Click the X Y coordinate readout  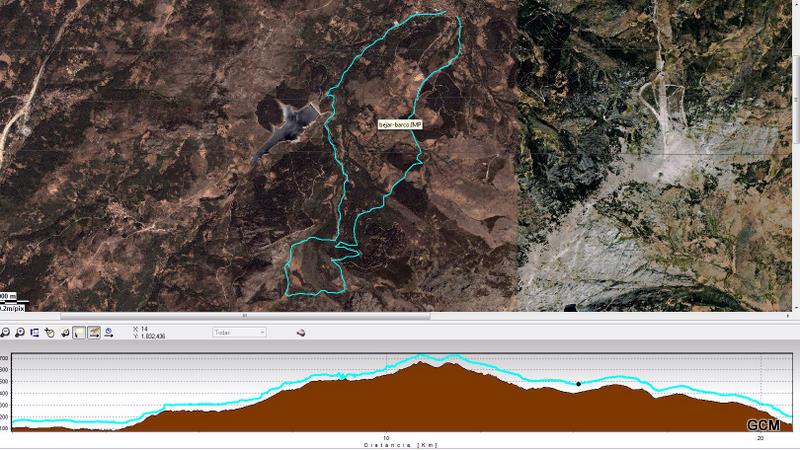coord(152,332)
